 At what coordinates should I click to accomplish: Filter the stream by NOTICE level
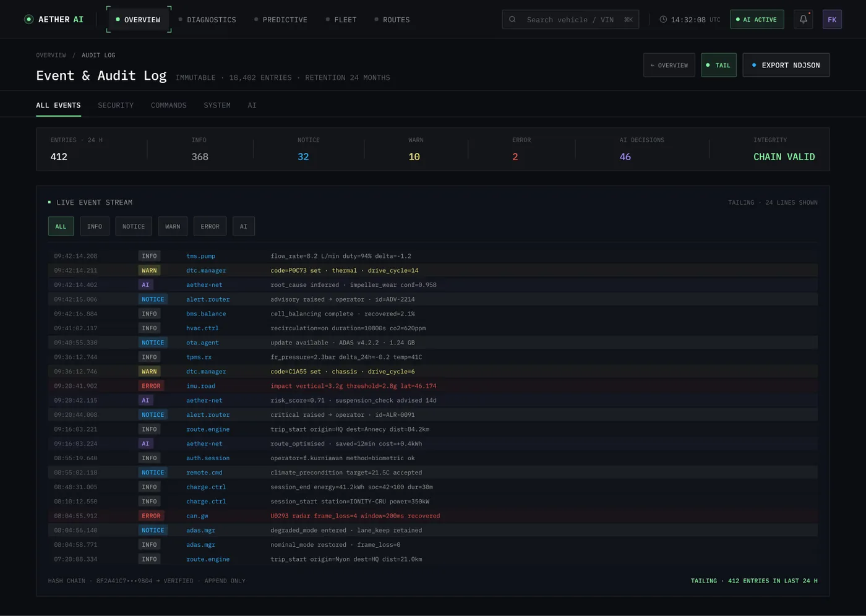(134, 226)
